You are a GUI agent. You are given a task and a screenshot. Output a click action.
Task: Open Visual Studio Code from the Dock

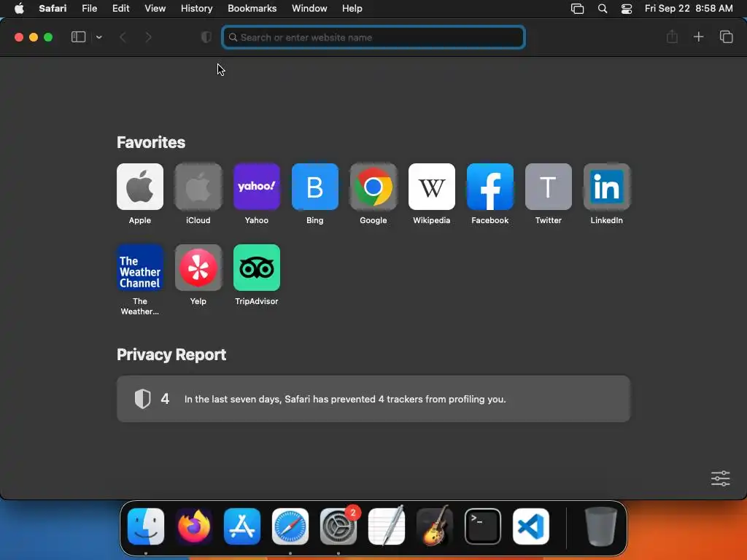(x=531, y=526)
